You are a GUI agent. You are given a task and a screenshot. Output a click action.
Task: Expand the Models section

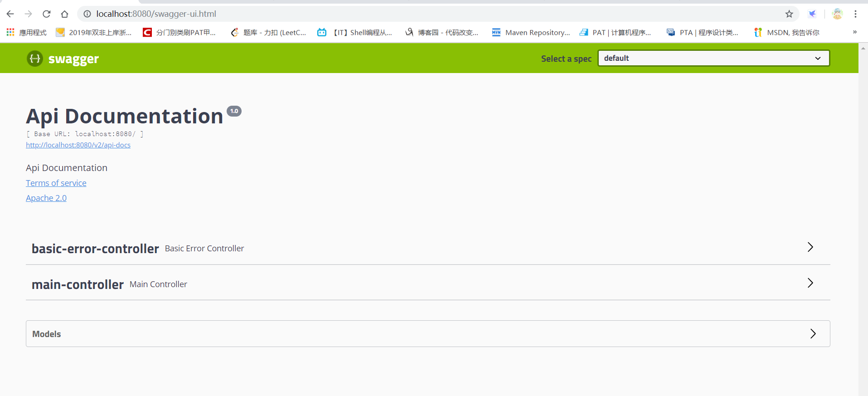(813, 334)
